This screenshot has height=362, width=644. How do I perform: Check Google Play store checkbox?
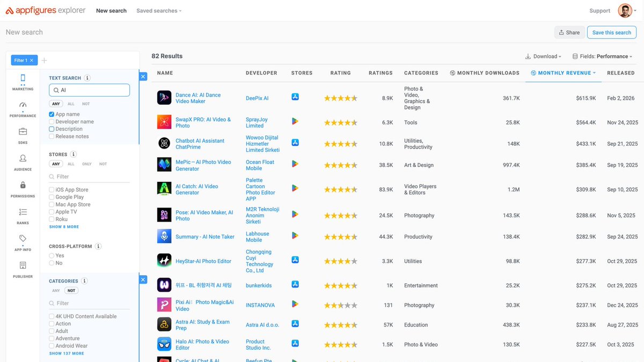click(x=52, y=197)
